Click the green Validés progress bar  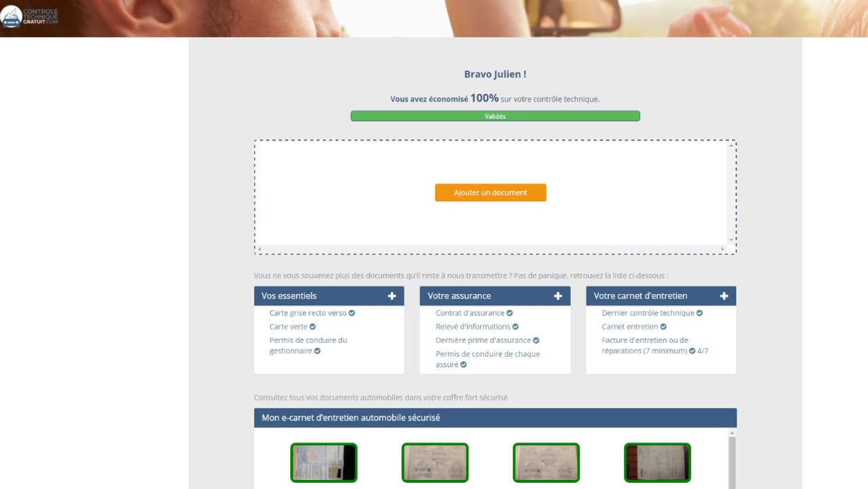[x=495, y=116]
